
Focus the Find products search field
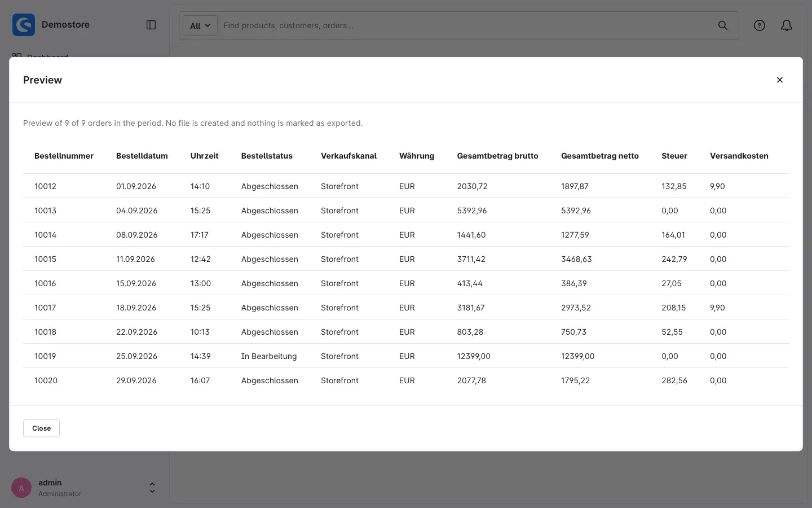tap(465, 25)
